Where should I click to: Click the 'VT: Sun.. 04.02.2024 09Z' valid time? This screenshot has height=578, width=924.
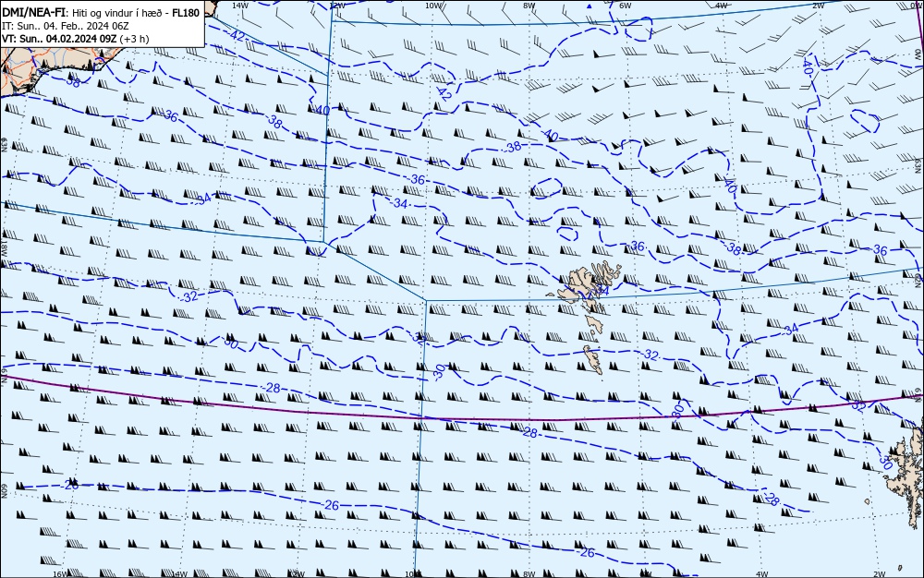[x=59, y=39]
